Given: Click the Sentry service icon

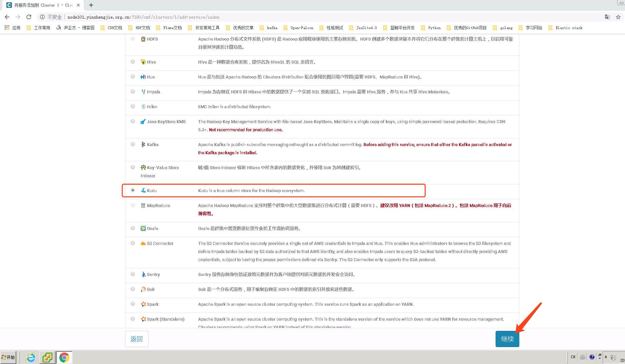Looking at the screenshot, I should pyautogui.click(x=143, y=274).
